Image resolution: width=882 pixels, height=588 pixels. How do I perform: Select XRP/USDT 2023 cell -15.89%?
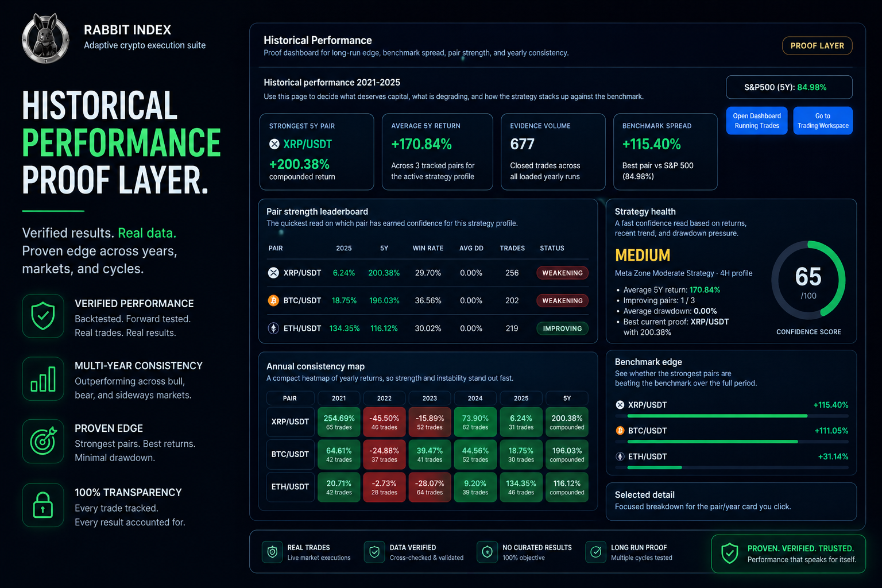pyautogui.click(x=430, y=422)
